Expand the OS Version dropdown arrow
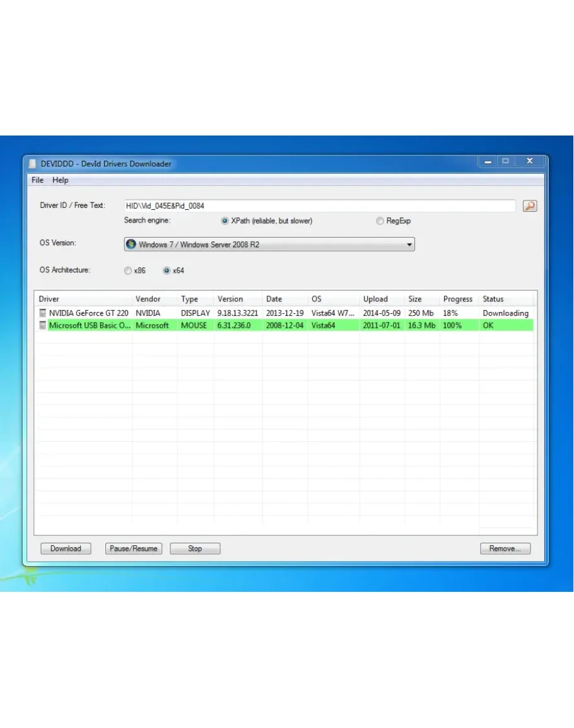574x728 pixels. (x=409, y=245)
